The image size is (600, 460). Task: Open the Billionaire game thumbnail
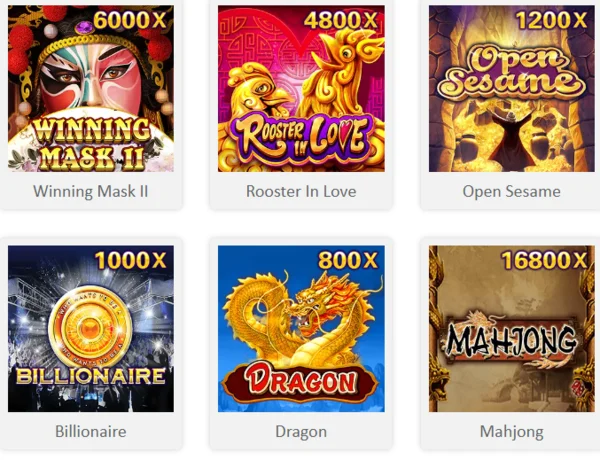91,329
